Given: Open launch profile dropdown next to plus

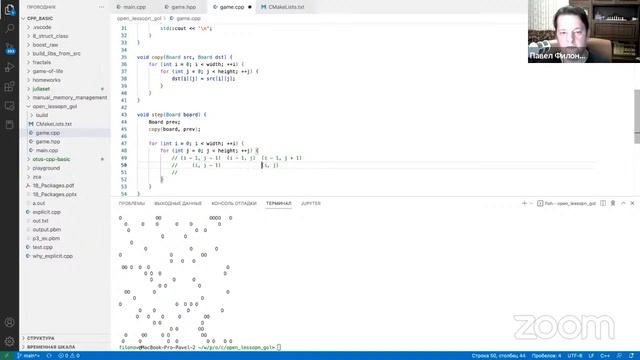Looking at the screenshot, I should click(531, 203).
